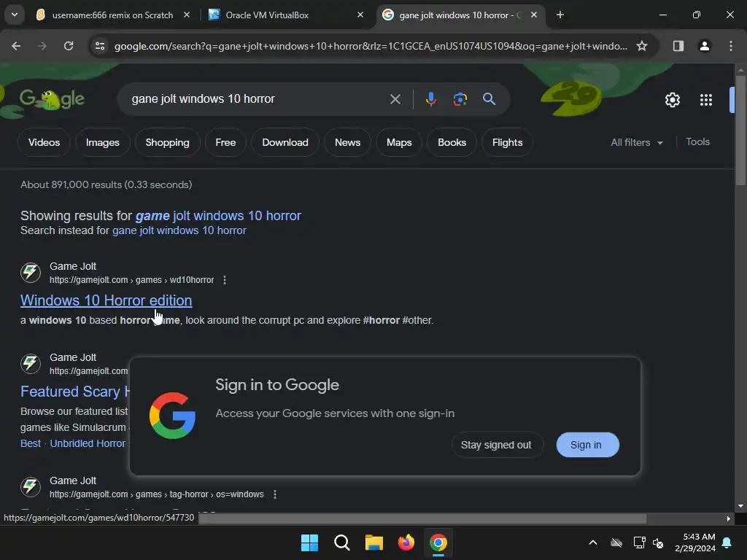Open the taskbar clock and date
This screenshot has width=747, height=560.
[695, 542]
